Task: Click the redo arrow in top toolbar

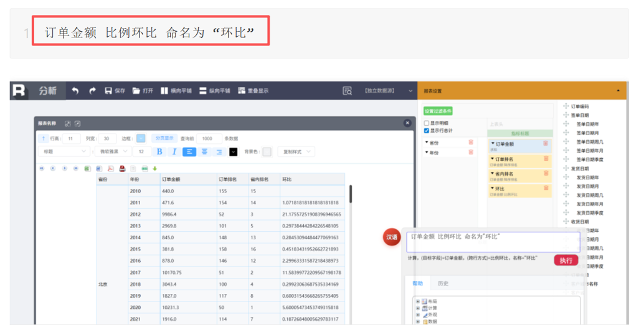Action: 93,91
